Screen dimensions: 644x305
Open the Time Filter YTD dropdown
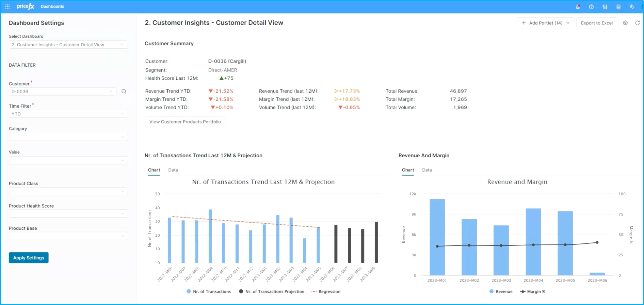[x=68, y=114]
